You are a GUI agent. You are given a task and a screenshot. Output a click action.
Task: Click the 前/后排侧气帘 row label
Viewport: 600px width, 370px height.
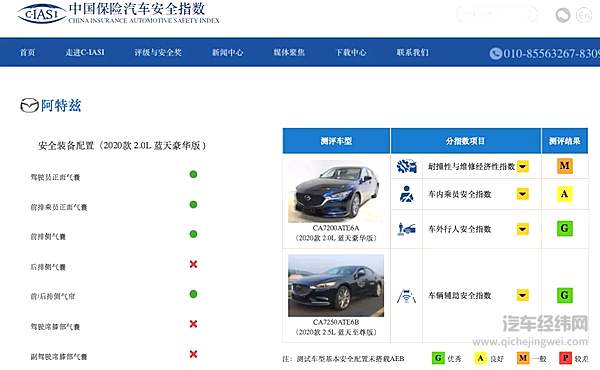[x=53, y=297]
